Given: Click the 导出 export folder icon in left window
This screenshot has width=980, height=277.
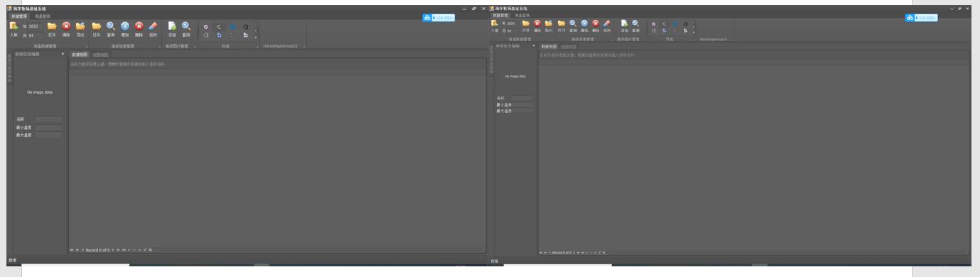Looking at the screenshot, I should (x=80, y=29).
